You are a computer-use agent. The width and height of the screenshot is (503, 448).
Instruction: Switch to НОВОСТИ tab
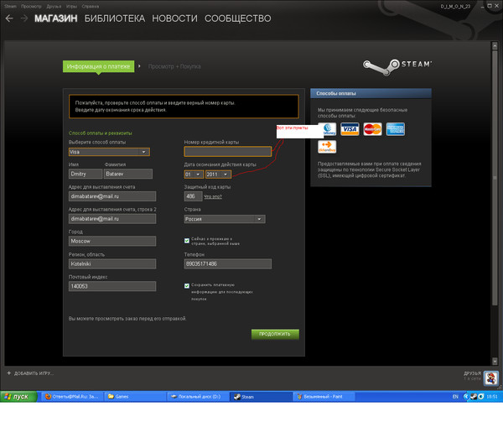[175, 18]
